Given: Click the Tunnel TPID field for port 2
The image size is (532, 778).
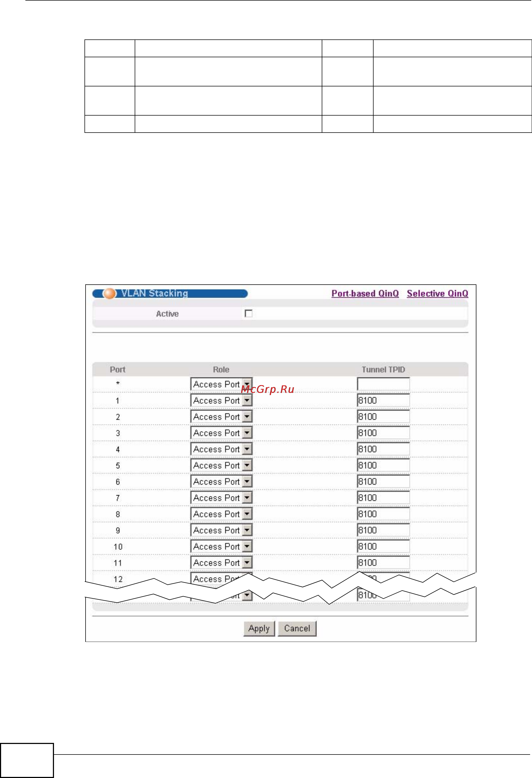Looking at the screenshot, I should coord(384,416).
